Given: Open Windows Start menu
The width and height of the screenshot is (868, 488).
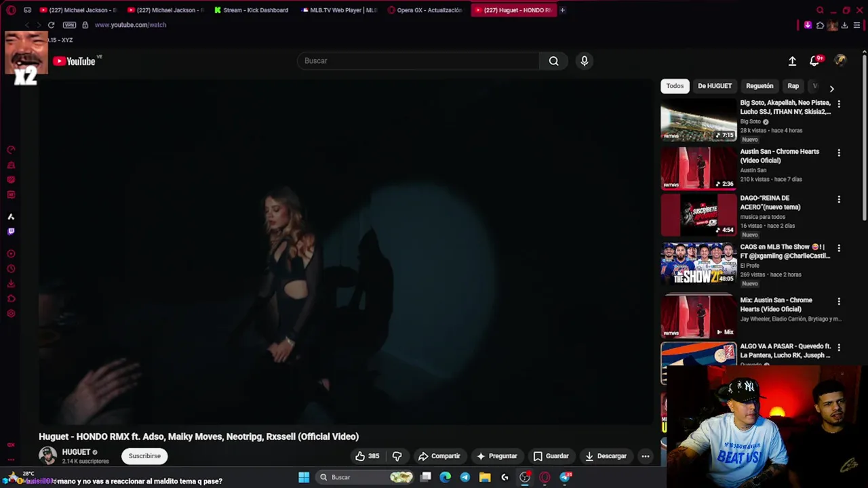Looking at the screenshot, I should pos(304,477).
